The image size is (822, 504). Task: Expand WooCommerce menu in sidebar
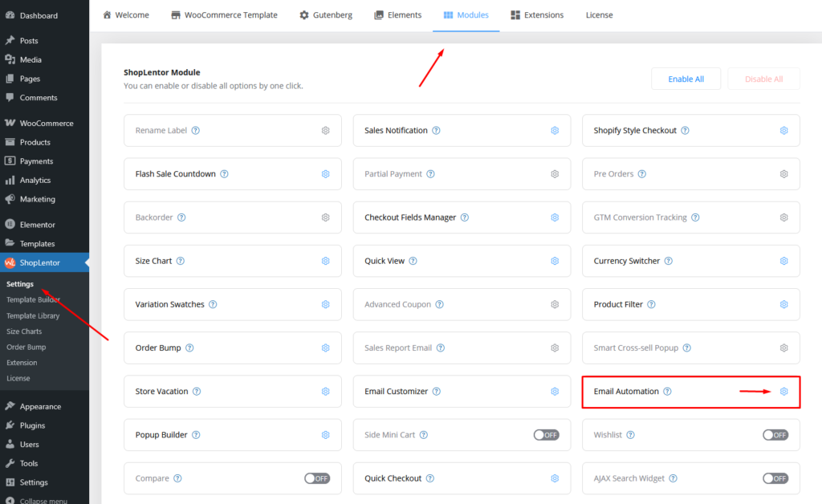(x=46, y=124)
